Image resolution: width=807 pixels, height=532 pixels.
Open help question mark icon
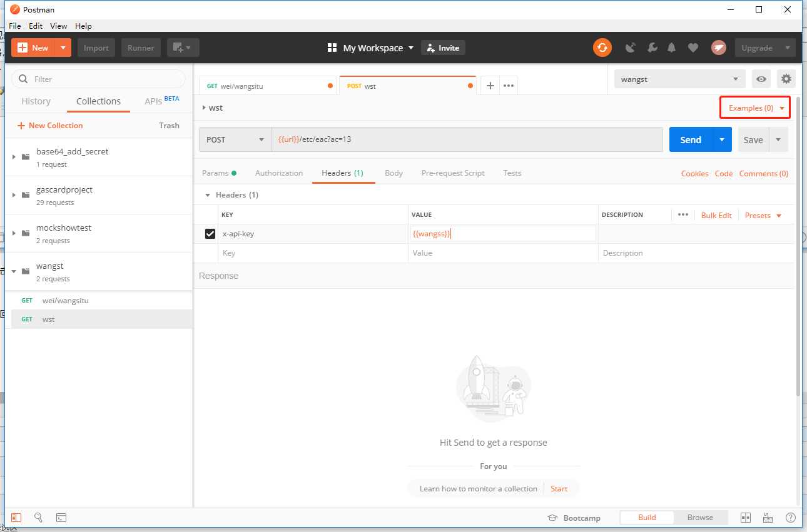(x=790, y=518)
